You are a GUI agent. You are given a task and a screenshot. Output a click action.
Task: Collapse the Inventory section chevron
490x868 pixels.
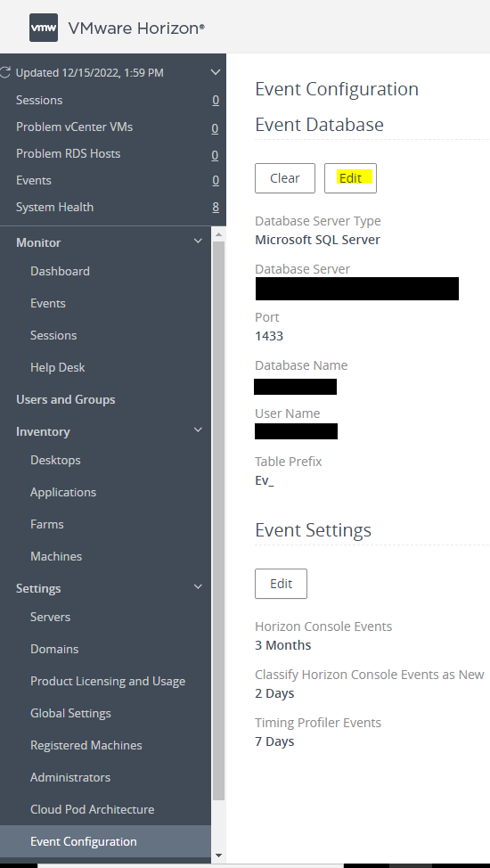coord(198,430)
